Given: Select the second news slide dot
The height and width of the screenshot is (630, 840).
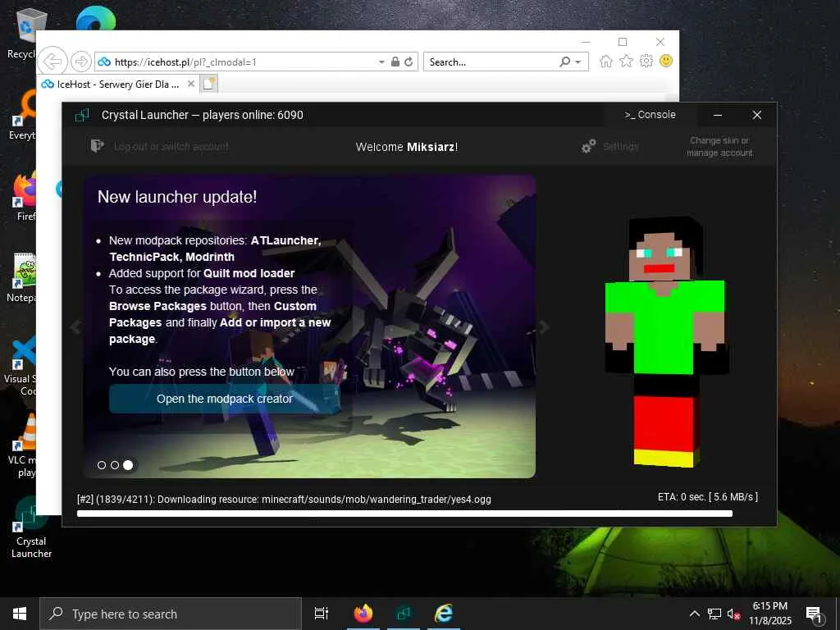Looking at the screenshot, I should 115,465.
